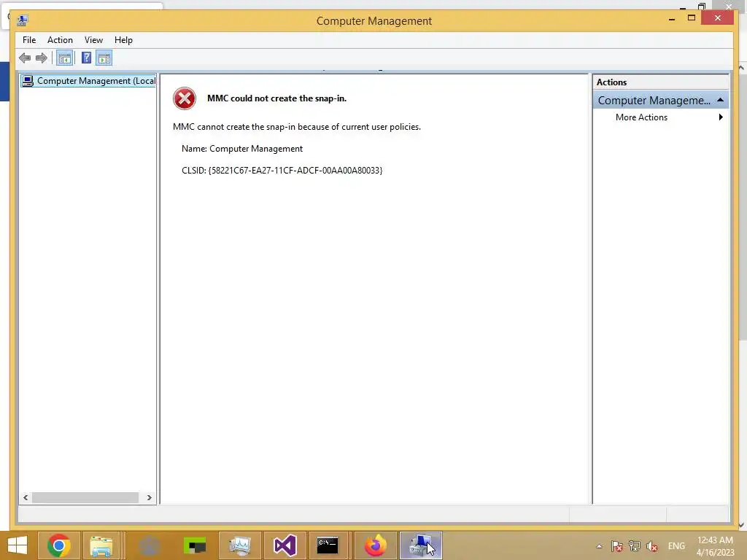Click 'Name: Computer Management' text
747x560 pixels.
242,149
